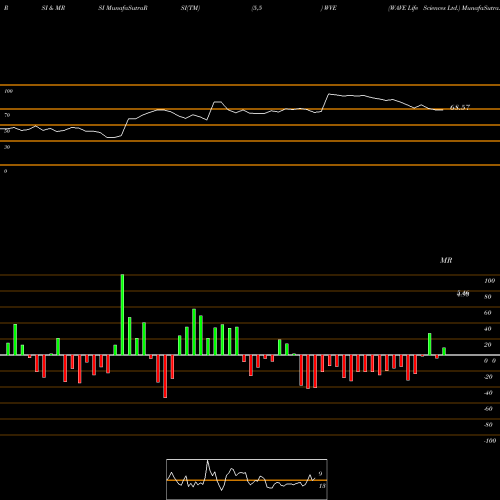Click the -80 label on the MR axis

click(x=488, y=425)
